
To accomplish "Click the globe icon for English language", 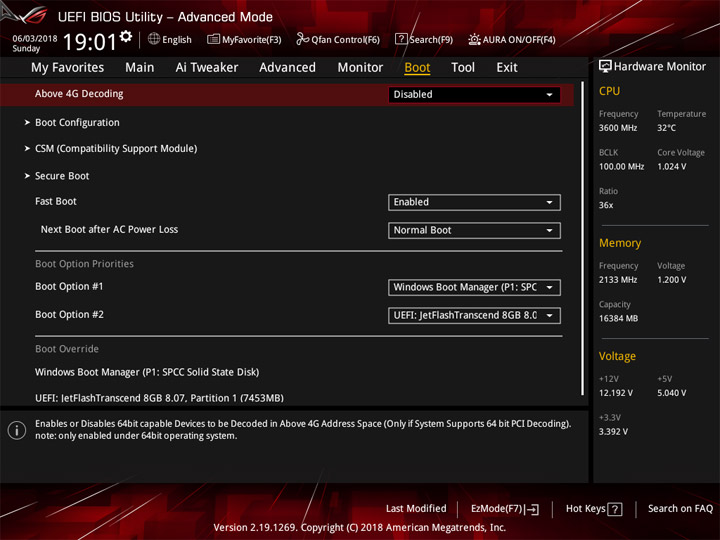I will click(x=154, y=39).
